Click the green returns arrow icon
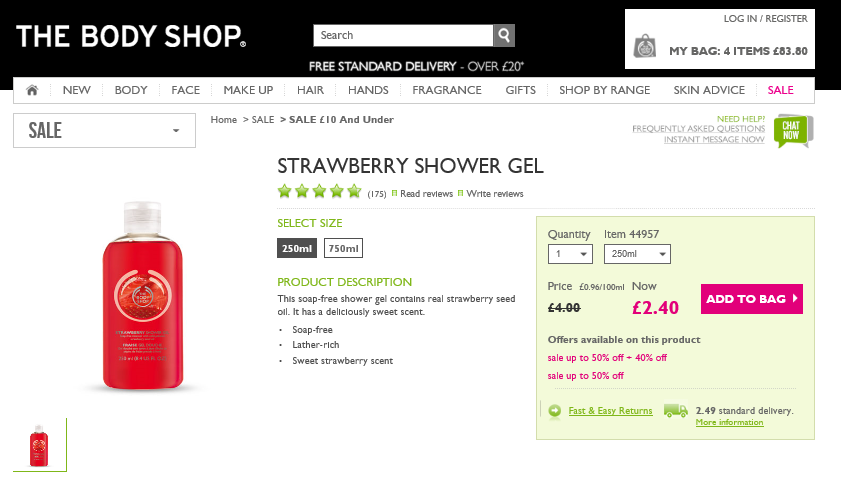The height and width of the screenshot is (477, 841). [x=555, y=411]
